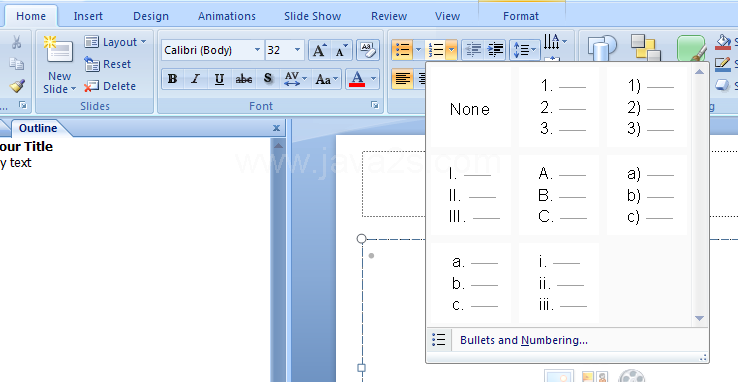Open the Font dialog launcher
738x382 pixels.
point(375,105)
